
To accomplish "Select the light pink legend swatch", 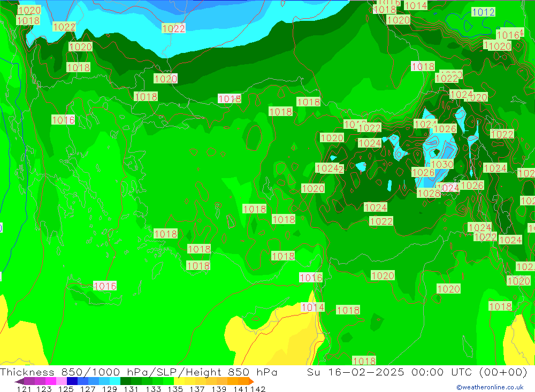I will click(x=62, y=381).
